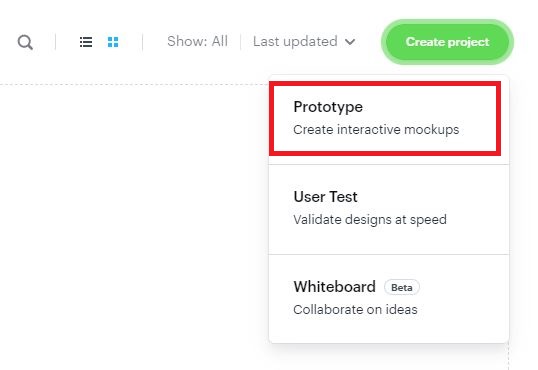Click the Beta badge next to Whiteboard
Screen dimensions: 538x370
(401, 287)
